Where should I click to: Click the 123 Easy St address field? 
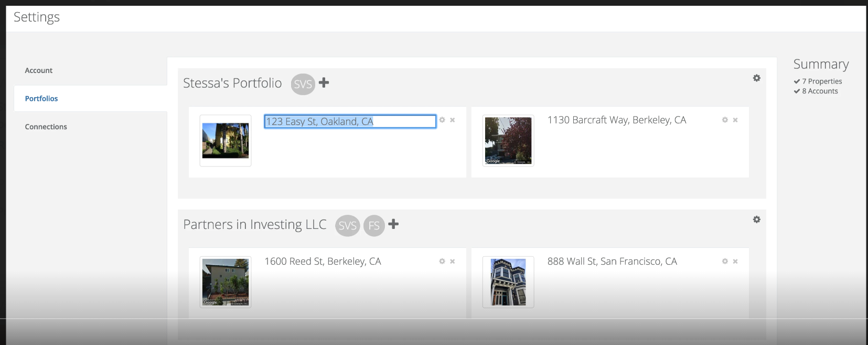pos(350,121)
